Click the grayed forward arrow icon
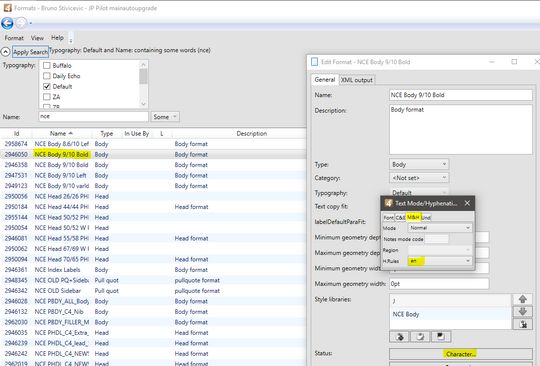540x366 pixels. click(x=21, y=23)
